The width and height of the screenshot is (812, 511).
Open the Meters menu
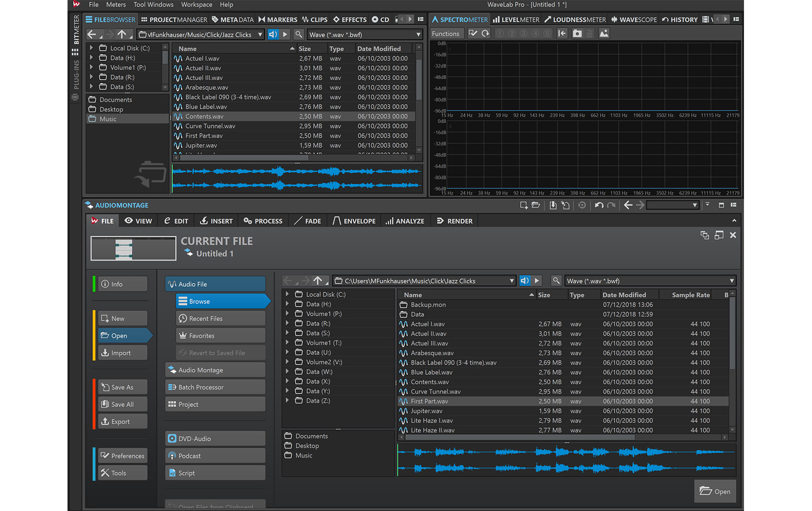(116, 5)
